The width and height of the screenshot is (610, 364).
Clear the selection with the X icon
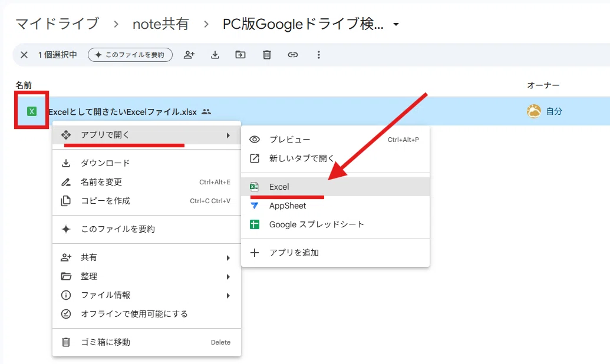coord(24,55)
